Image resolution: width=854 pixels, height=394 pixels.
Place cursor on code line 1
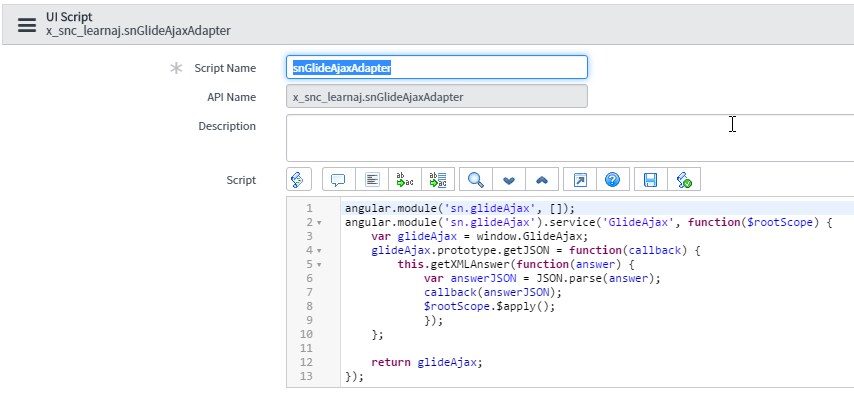point(460,209)
